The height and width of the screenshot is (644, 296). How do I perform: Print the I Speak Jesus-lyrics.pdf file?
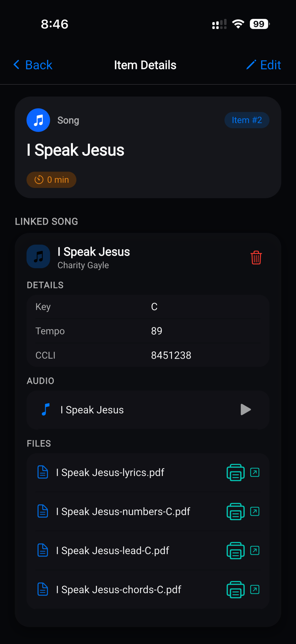(x=235, y=472)
